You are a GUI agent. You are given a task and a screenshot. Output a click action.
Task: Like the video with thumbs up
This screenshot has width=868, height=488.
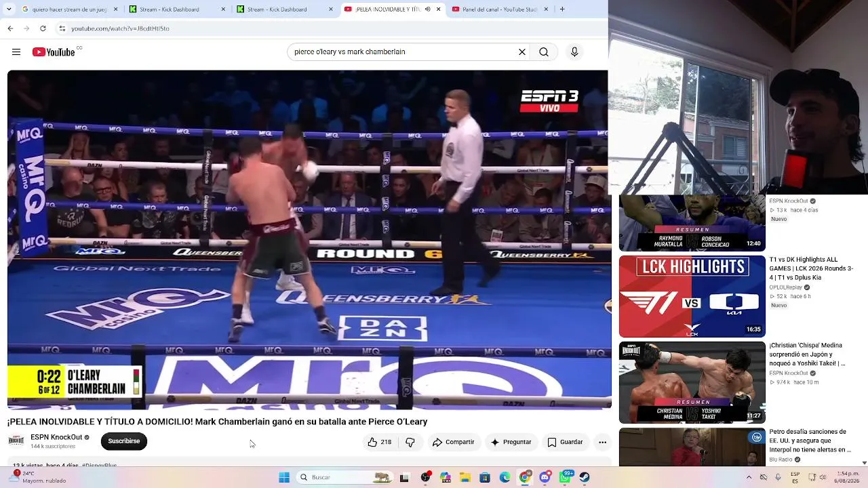tap(379, 442)
